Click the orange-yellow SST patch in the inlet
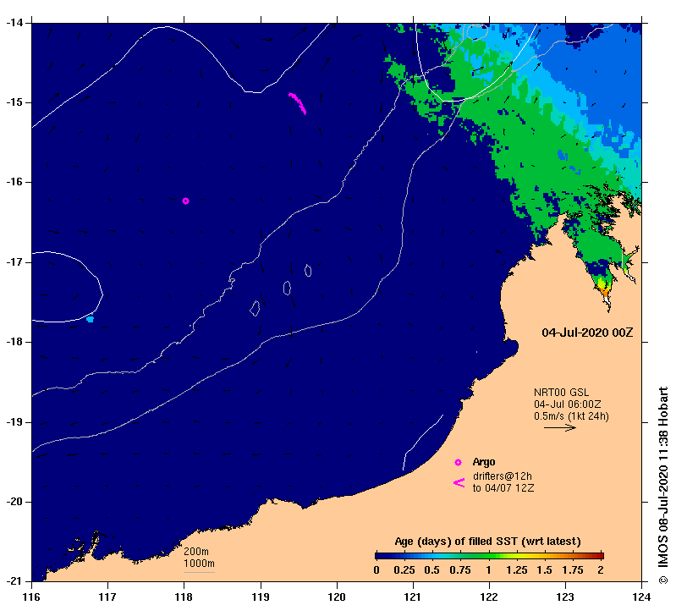Screen dimensions: 676x616 [x=603, y=288]
